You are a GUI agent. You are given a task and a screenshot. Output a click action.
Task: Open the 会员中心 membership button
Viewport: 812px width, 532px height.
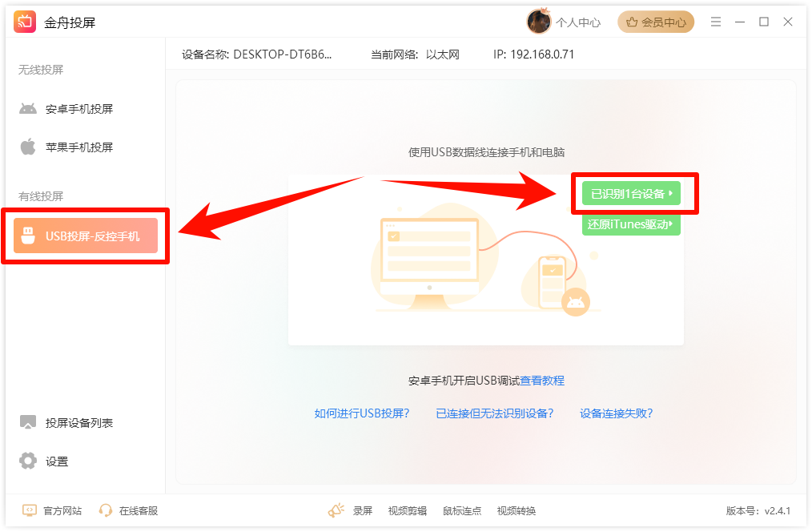tap(656, 22)
